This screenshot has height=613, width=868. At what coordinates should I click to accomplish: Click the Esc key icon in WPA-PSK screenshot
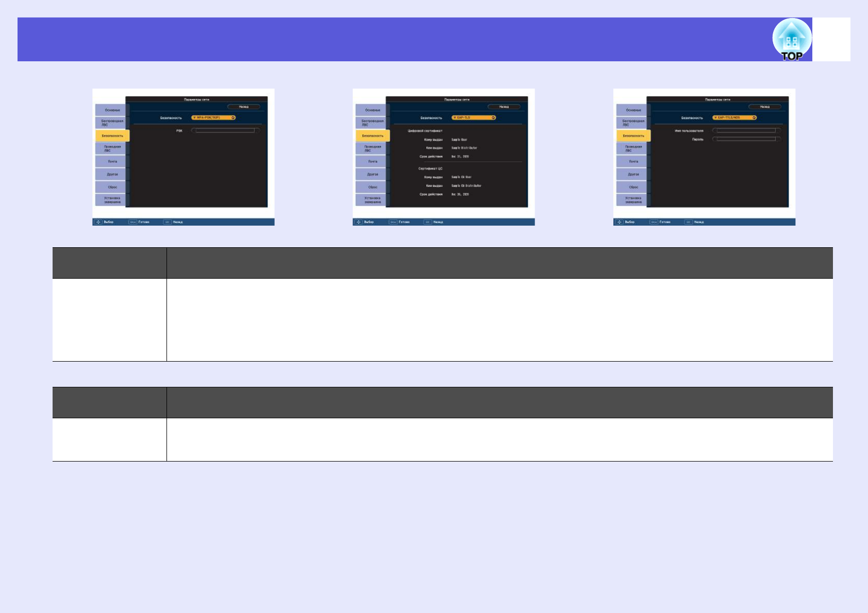(167, 222)
